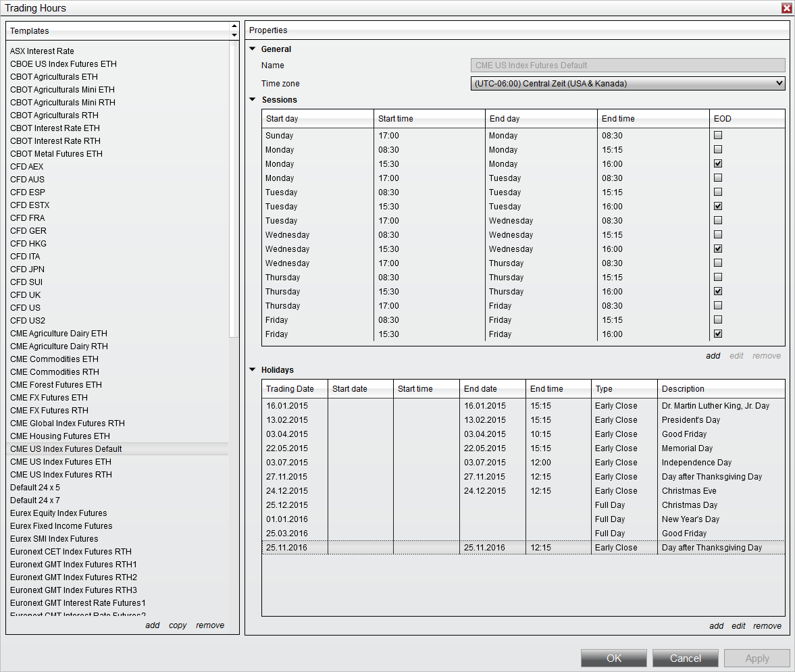Select CME Housing Futures ETH template

pyautogui.click(x=117, y=436)
